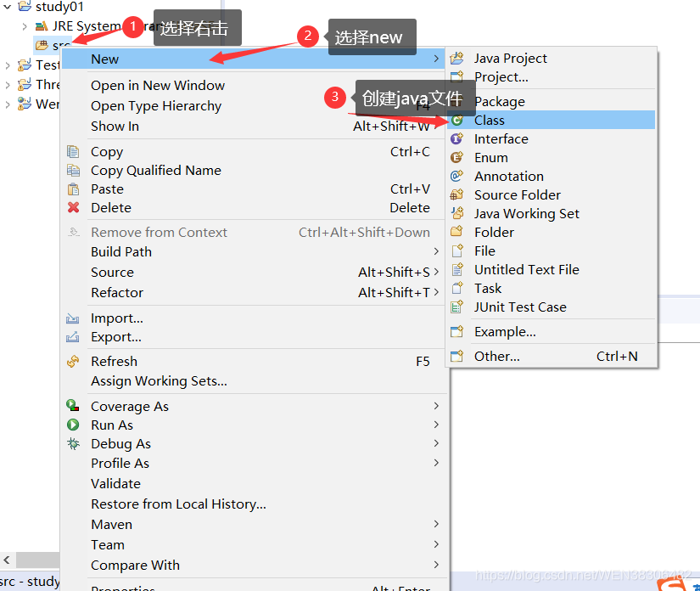Viewport: 700px width, 591px height.
Task: Click the Paste clipboard icon
Action: coord(73,189)
